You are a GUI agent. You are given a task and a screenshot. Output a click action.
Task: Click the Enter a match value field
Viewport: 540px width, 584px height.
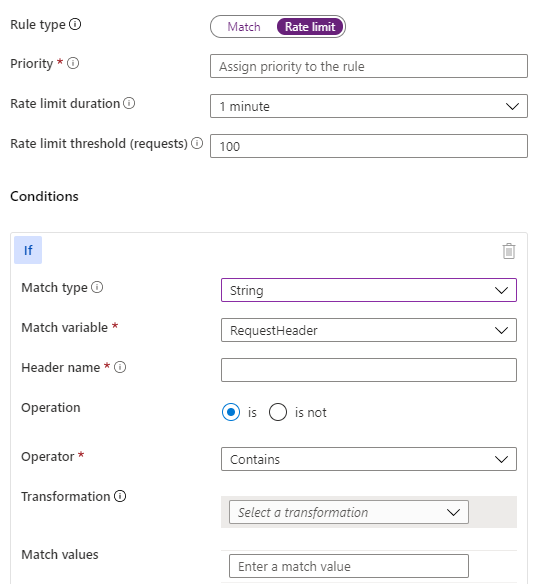(x=349, y=566)
